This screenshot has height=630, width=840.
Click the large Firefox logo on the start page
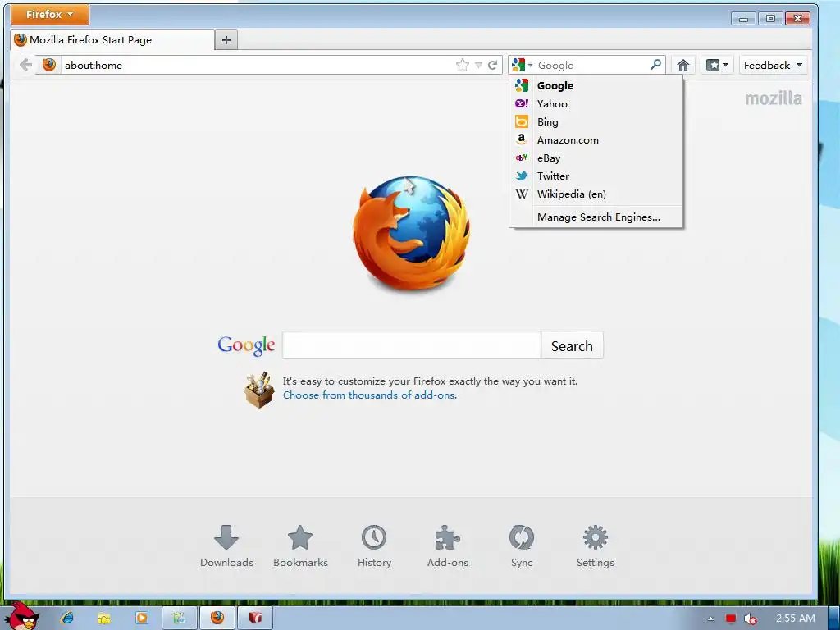412,233
